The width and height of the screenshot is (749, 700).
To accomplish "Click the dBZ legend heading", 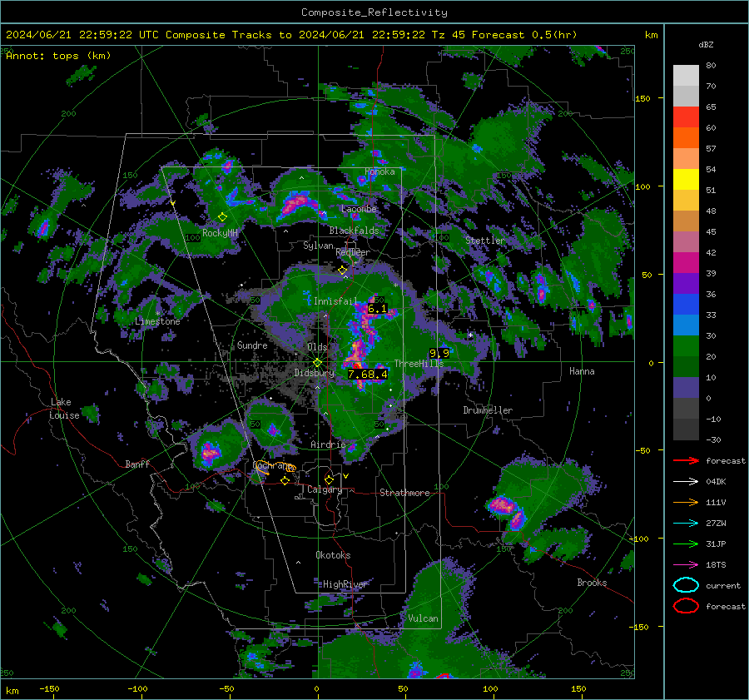I will click(706, 45).
